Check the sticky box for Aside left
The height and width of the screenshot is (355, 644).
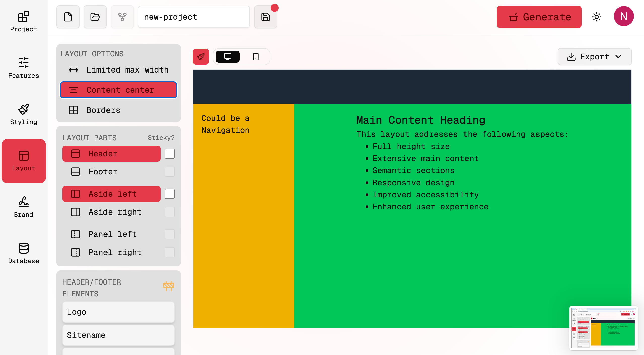tap(170, 194)
